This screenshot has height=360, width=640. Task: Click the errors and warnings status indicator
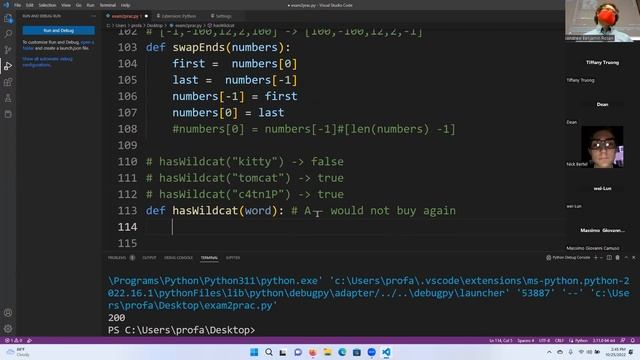(x=13, y=340)
